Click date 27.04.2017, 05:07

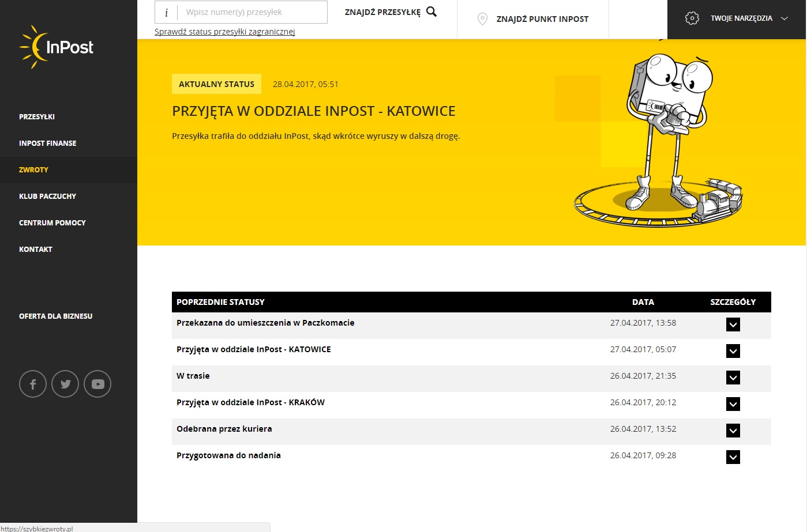tap(643, 349)
